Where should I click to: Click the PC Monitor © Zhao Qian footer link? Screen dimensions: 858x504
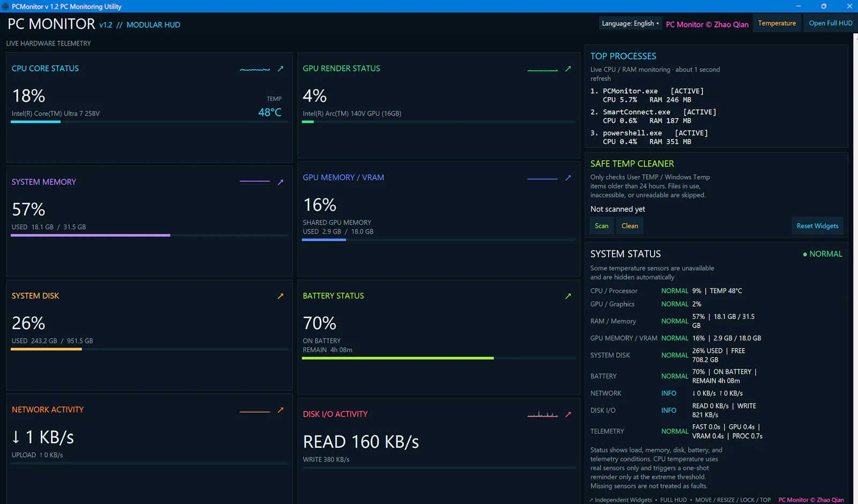coord(811,500)
